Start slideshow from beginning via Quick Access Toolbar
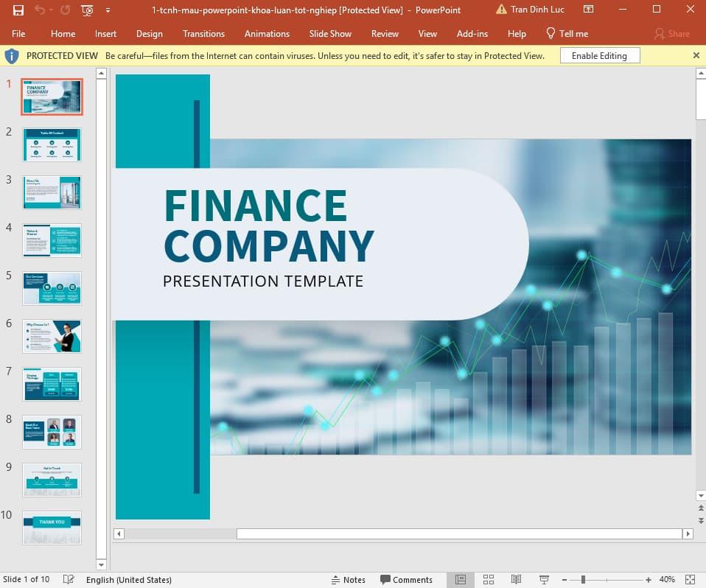The width and height of the screenshot is (706, 588). coord(86,10)
